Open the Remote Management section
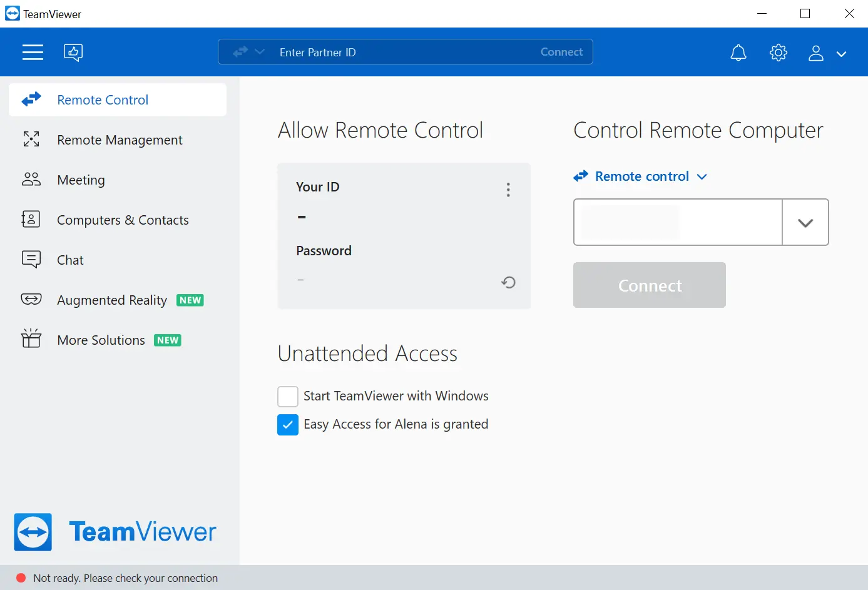 coord(118,140)
